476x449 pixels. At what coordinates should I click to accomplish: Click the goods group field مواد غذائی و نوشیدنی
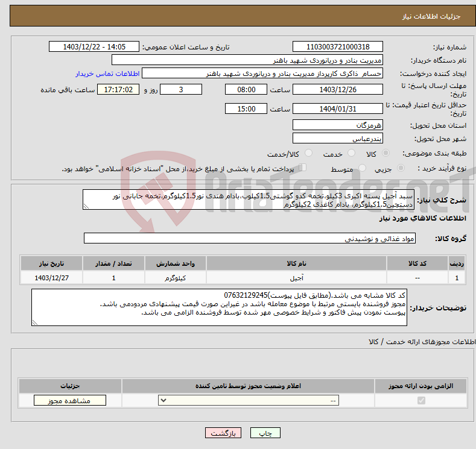tap(250, 238)
